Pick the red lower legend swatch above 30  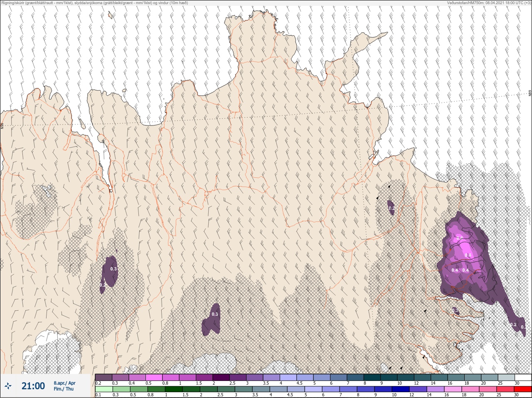point(523,389)
